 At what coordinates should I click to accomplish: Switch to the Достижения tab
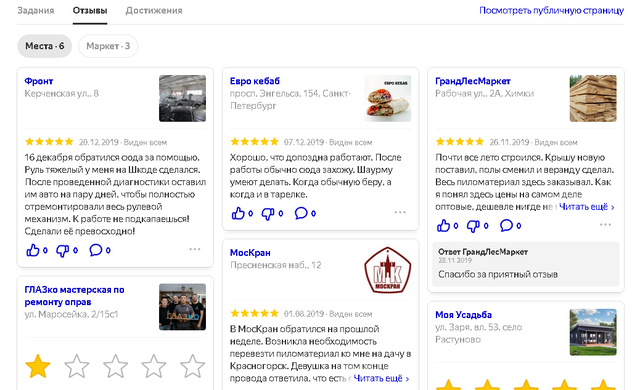tap(154, 11)
